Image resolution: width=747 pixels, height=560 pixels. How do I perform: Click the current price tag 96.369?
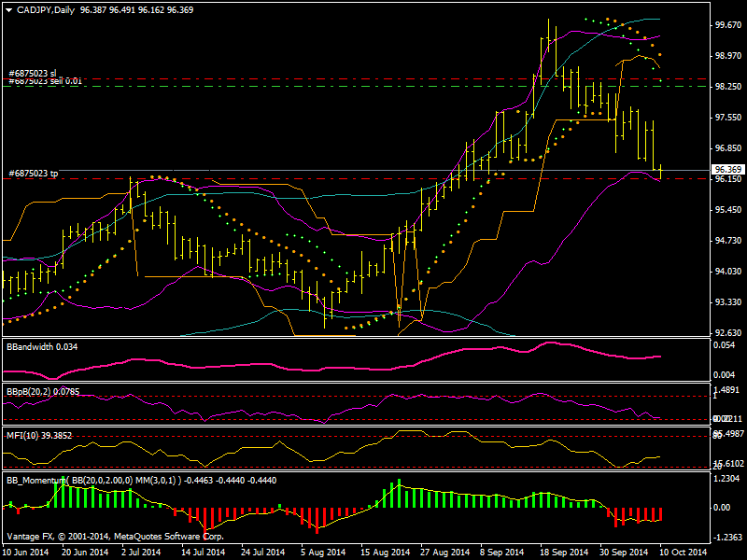point(728,170)
